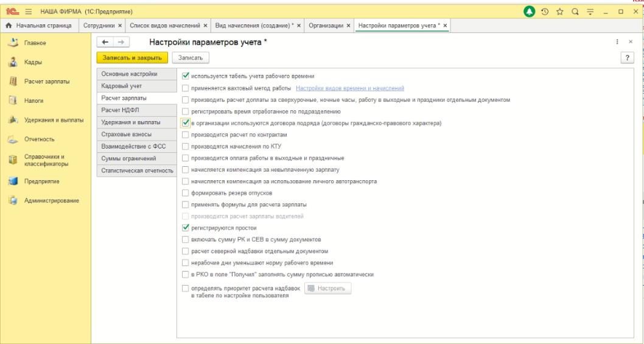This screenshot has width=644, height=344.
Task: Toggle 'регистрируются простои' checkbox
Action: tap(186, 227)
